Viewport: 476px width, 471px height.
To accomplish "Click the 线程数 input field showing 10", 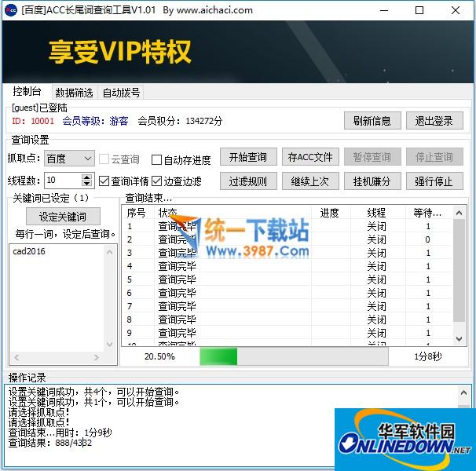I will click(63, 181).
